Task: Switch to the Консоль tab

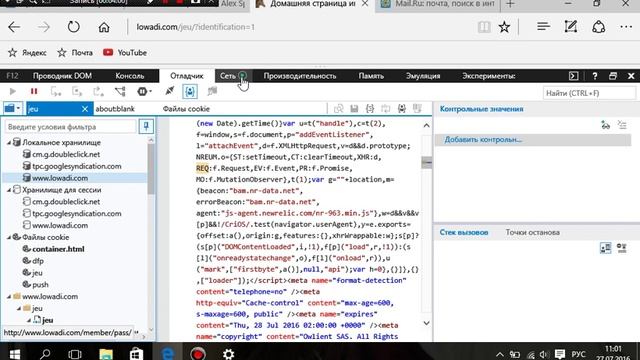Action: point(130,76)
